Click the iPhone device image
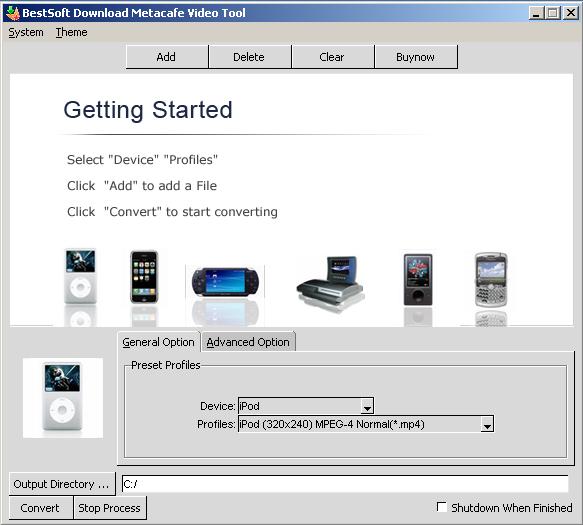The height and width of the screenshot is (525, 583). click(x=144, y=277)
